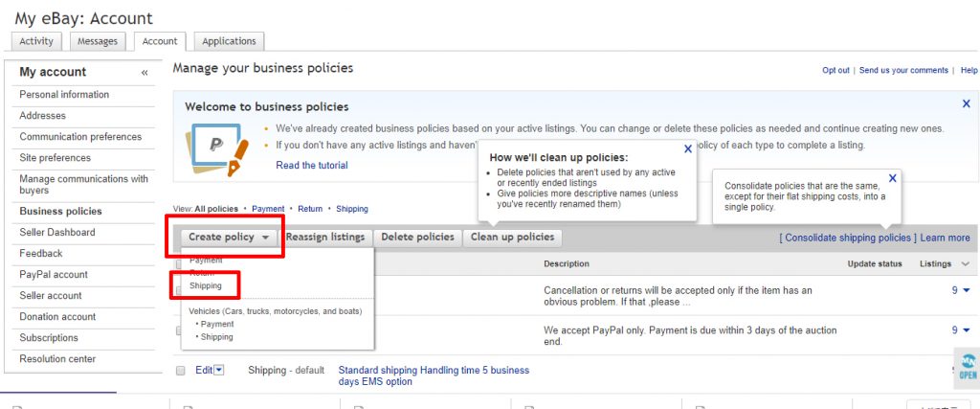Click the Clean up policies button
This screenshot has width=980, height=409.
[513, 237]
